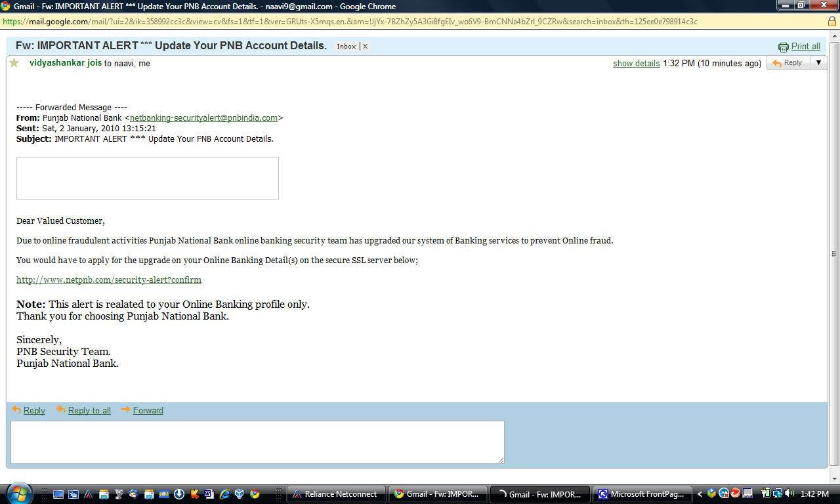
Task: Click the power plug tray icon
Action: pyautogui.click(x=766, y=493)
